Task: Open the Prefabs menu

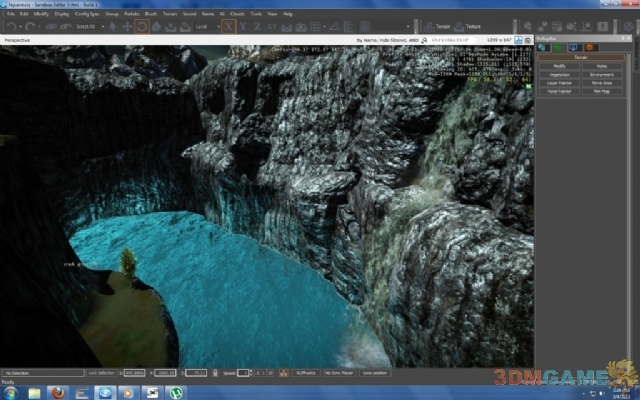Action: [x=131, y=14]
